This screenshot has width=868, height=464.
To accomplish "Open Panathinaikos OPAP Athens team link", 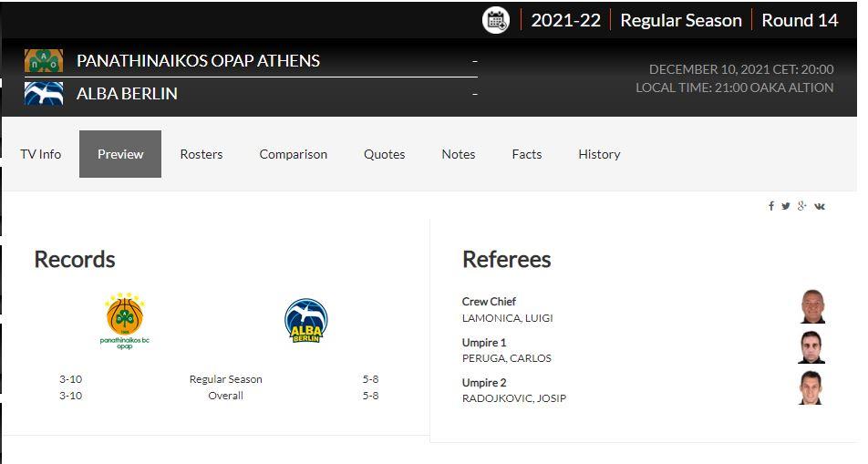I will pyautogui.click(x=198, y=61).
